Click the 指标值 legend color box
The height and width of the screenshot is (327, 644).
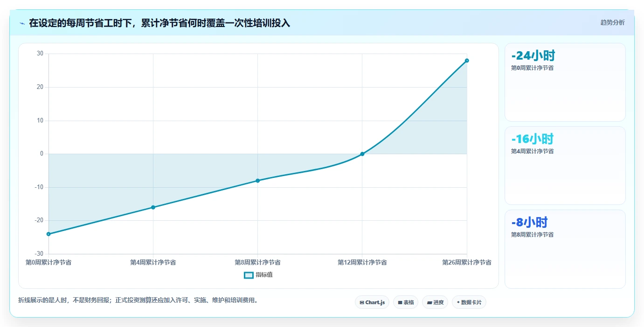pos(249,275)
